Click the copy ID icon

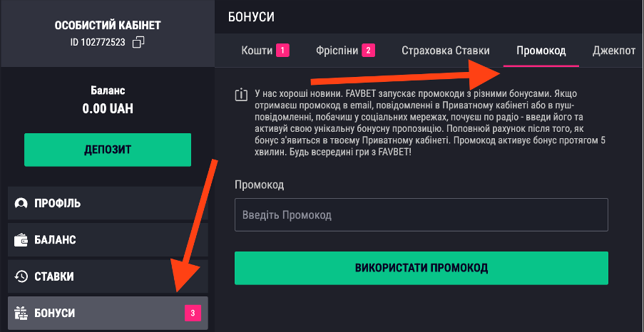(x=138, y=43)
